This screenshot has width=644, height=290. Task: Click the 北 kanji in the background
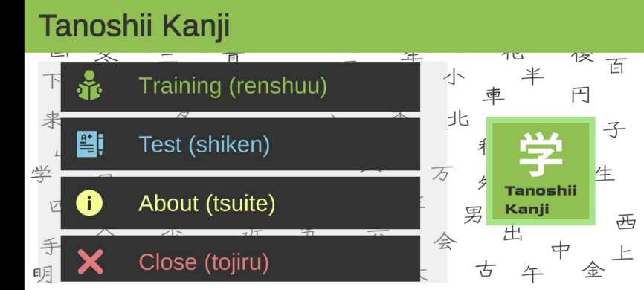(458, 119)
